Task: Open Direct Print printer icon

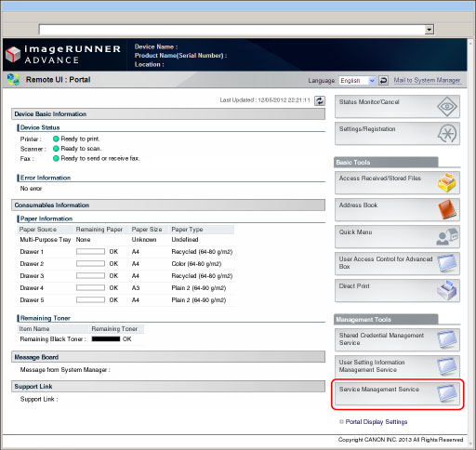Action: click(447, 290)
